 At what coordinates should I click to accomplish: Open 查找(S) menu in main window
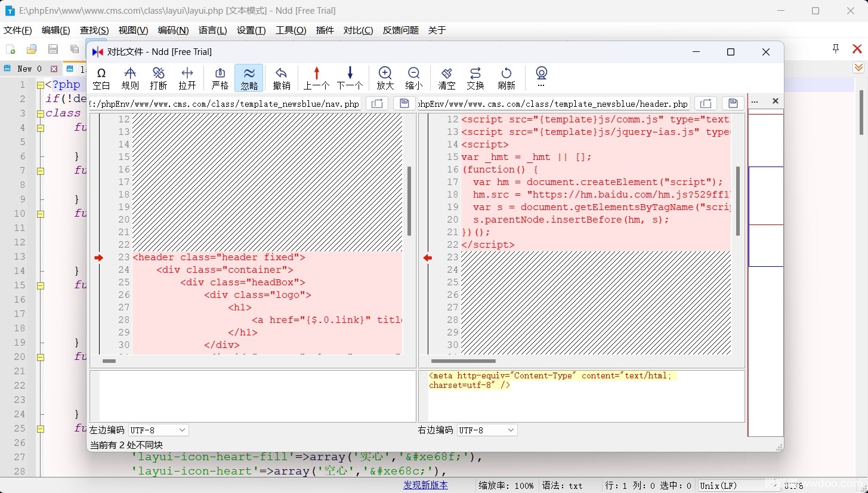point(94,30)
